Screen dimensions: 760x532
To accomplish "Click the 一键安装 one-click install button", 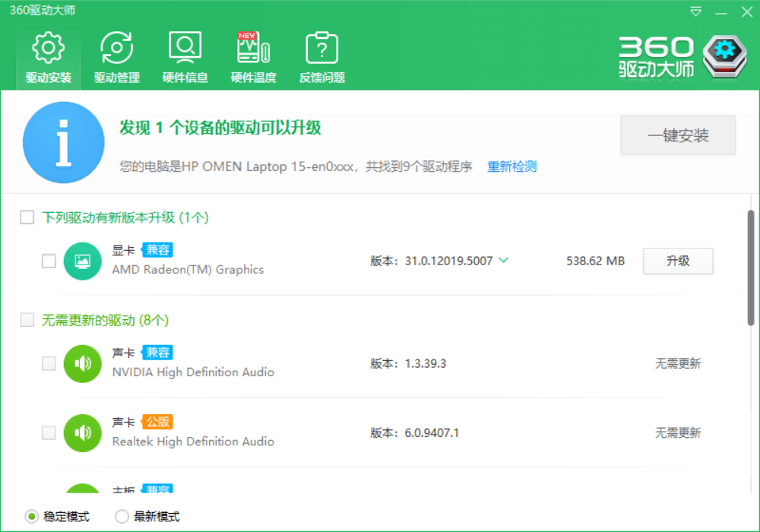I will tap(678, 135).
